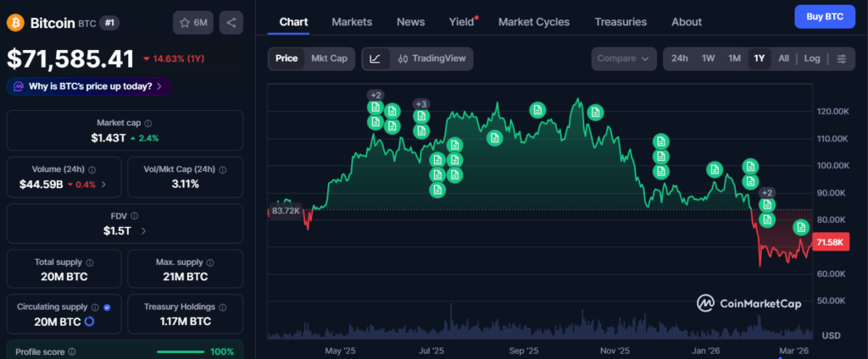Screen dimensions: 868x359
Task: Select the line chart icon
Action: coord(376,58)
